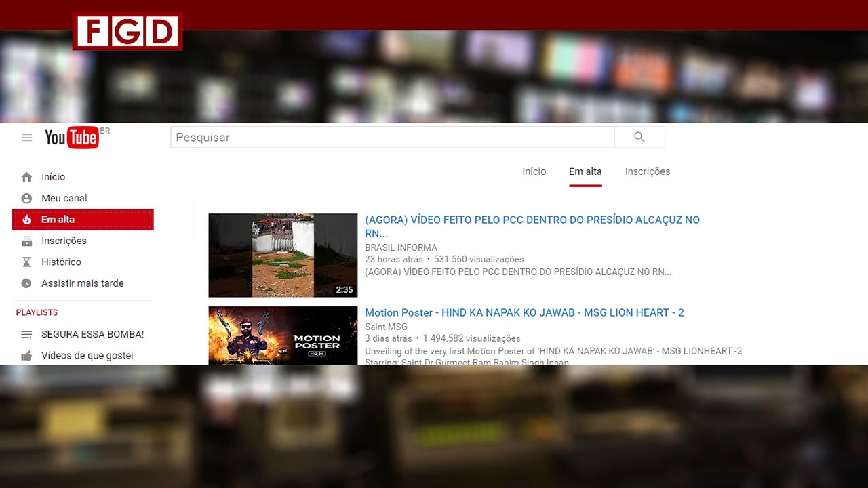The width and height of the screenshot is (868, 488).
Task: Click the magnifying glass search button
Action: pos(639,137)
